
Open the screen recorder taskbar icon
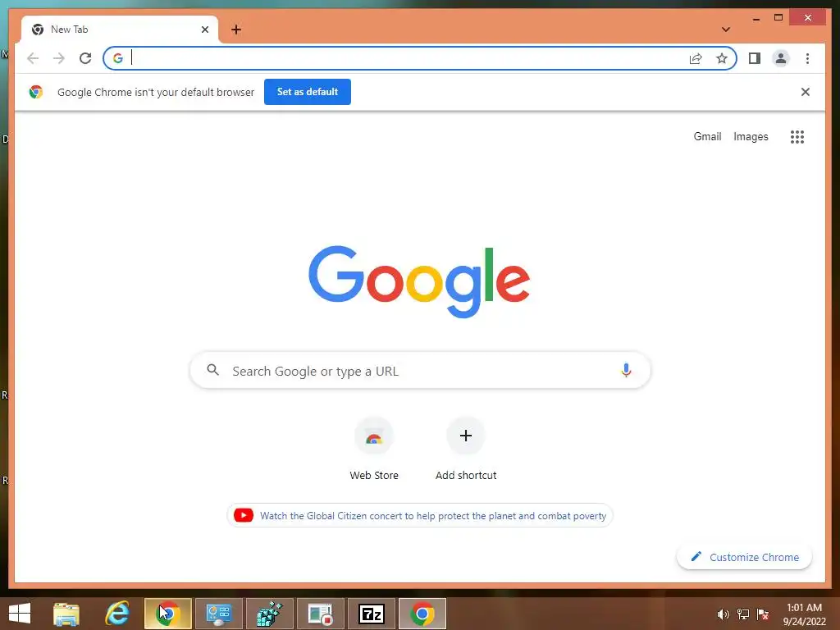[321, 614]
